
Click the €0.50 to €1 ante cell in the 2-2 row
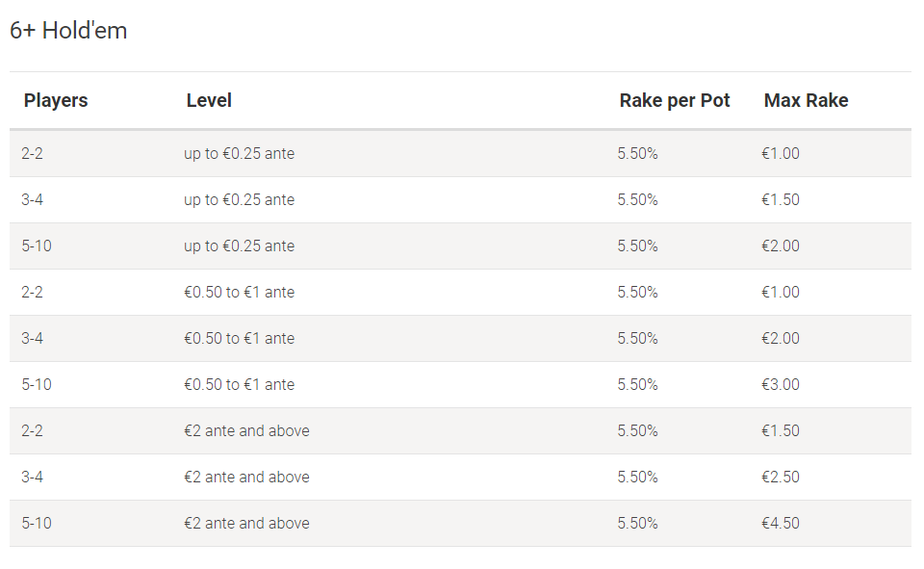click(239, 292)
